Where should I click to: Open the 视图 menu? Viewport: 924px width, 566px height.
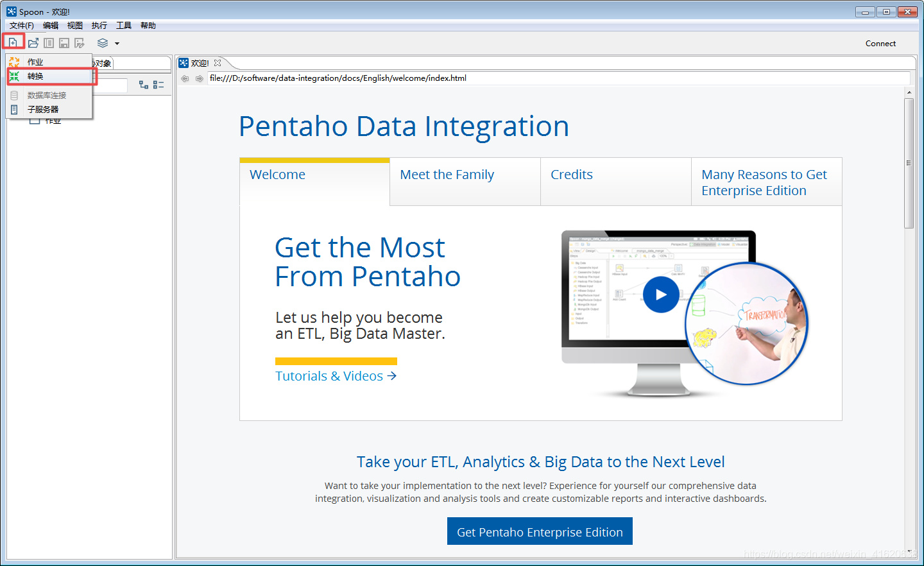click(75, 26)
